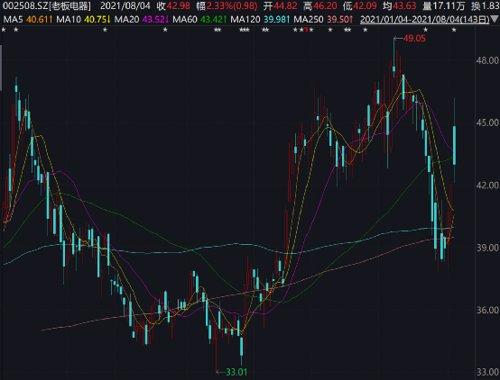Click the 002508.SZ stock code label
Image resolution: width=500 pixels, height=380 pixels.
(x=24, y=6)
